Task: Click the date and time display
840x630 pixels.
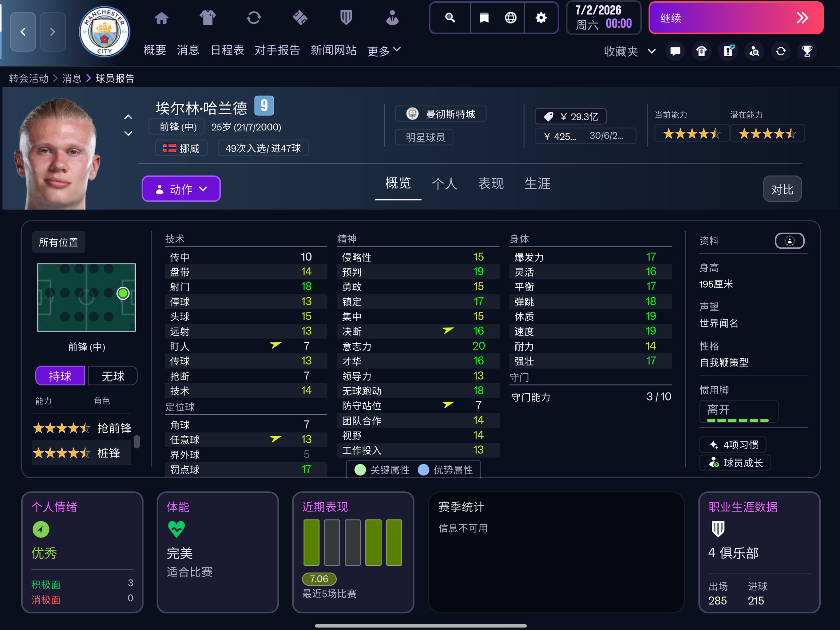Action: [604, 18]
